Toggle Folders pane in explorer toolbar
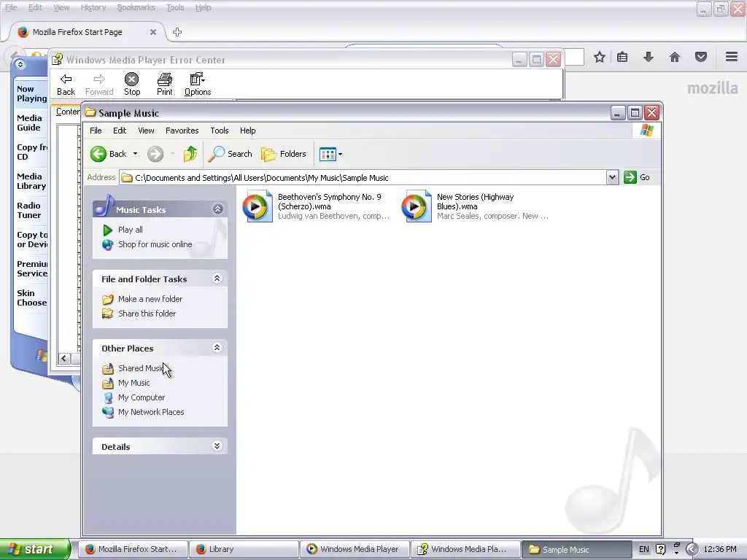Screen dimensions: 747x560 click(284, 154)
